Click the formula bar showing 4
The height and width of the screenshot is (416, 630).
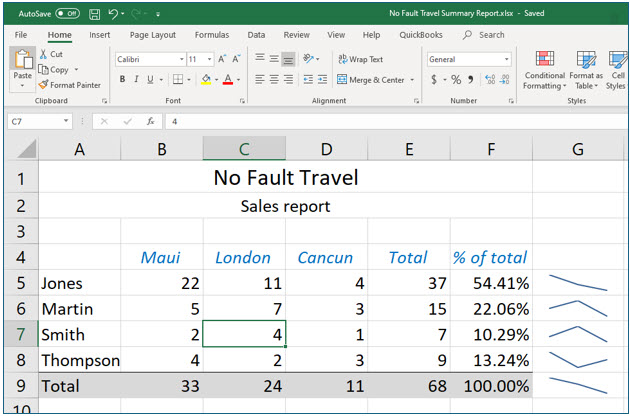(x=396, y=121)
